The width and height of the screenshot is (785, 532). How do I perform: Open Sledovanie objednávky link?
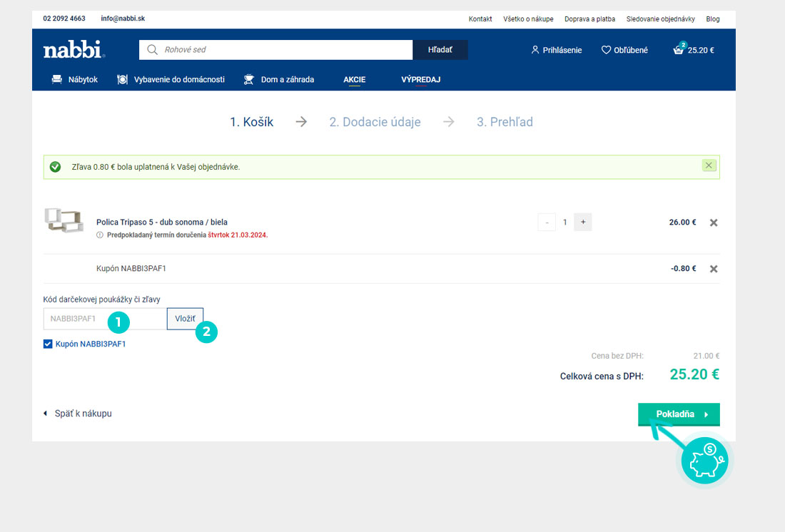660,19
